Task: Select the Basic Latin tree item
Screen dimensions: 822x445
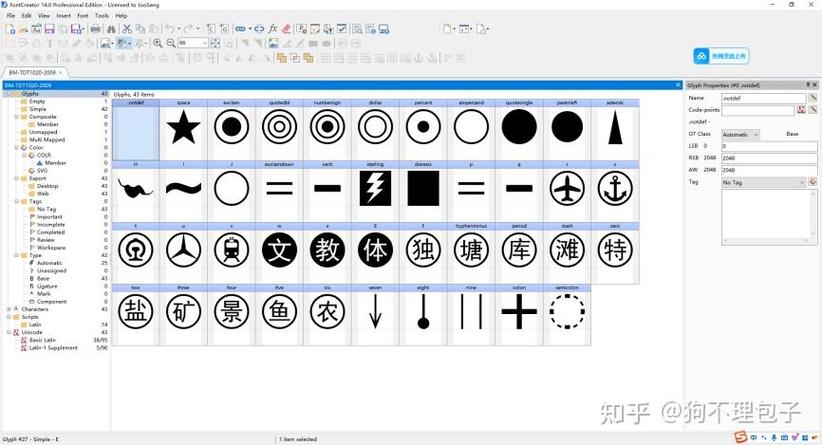Action: pyautogui.click(x=42, y=340)
